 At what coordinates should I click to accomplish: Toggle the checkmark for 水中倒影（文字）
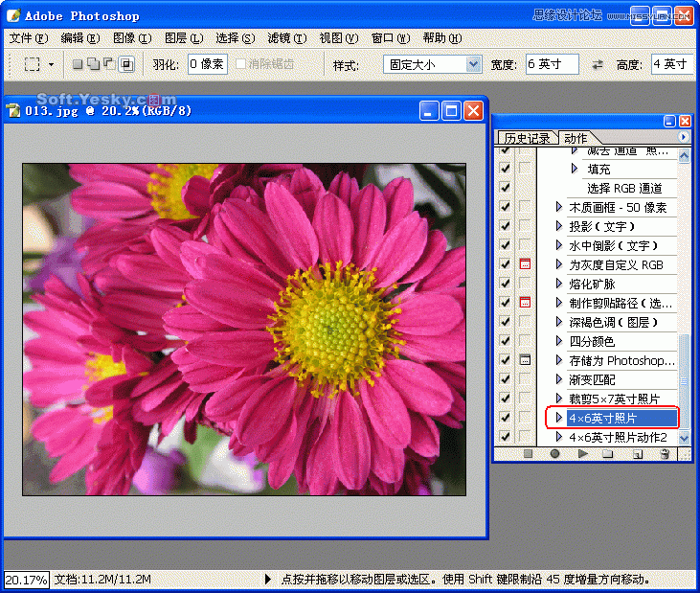click(506, 245)
